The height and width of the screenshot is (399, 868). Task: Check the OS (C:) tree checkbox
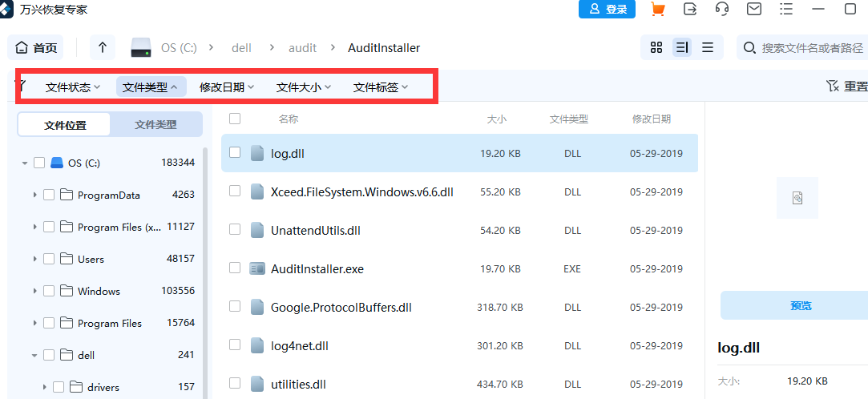tap(39, 163)
